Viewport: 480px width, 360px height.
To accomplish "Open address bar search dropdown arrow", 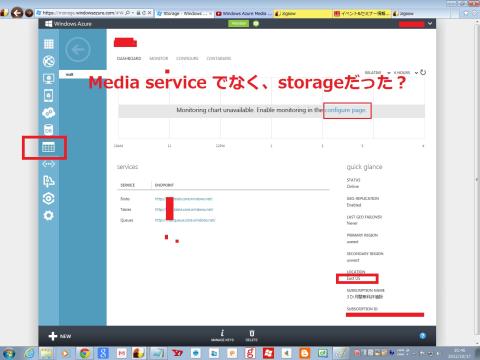I will 133,13.
